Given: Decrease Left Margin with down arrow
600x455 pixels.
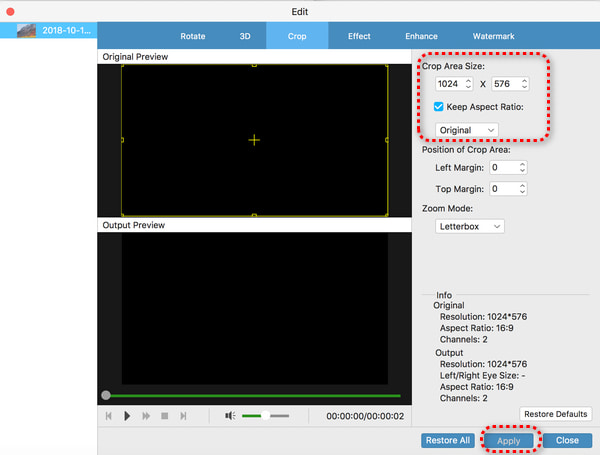Looking at the screenshot, I should (x=522, y=171).
